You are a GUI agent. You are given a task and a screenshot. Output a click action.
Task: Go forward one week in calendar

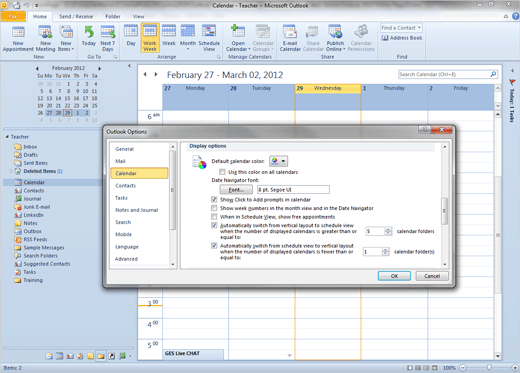pyautogui.click(x=156, y=74)
